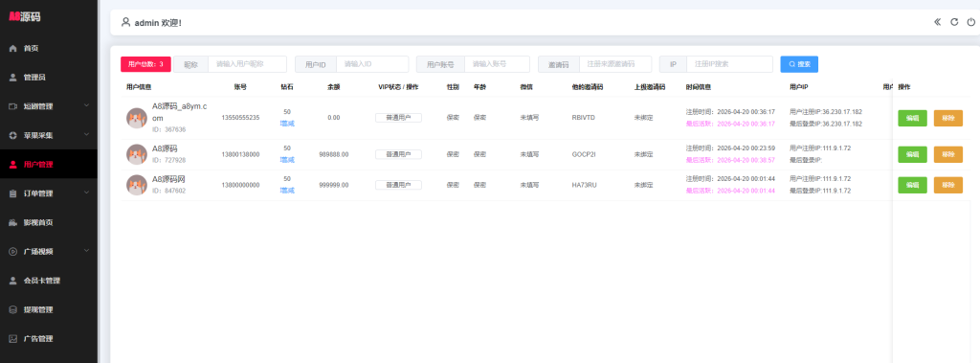Screen dimensions: 980x363
Task: Click invite code GOCP2I
Action: [585, 154]
